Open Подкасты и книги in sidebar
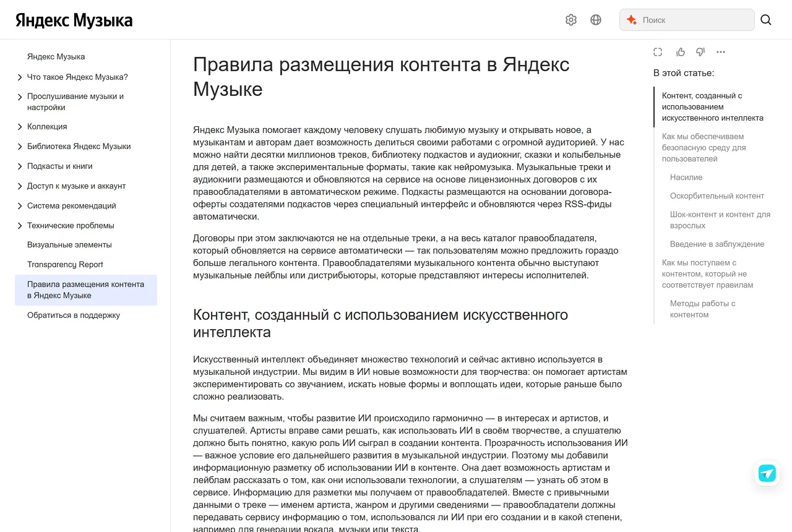 pyautogui.click(x=60, y=166)
